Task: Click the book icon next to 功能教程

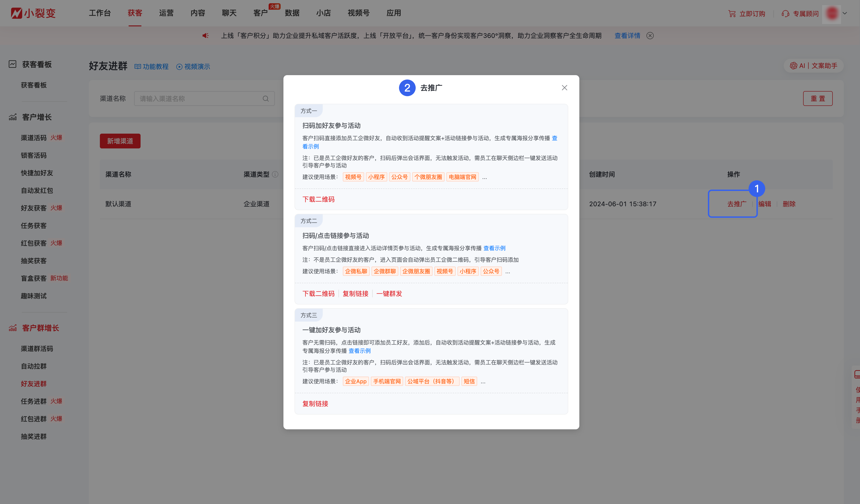Action: pos(138,66)
